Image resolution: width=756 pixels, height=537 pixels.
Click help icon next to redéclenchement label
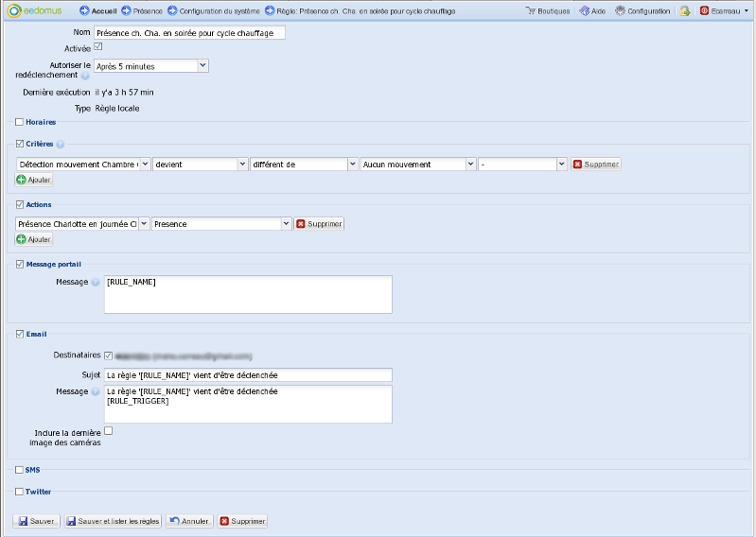click(84, 76)
